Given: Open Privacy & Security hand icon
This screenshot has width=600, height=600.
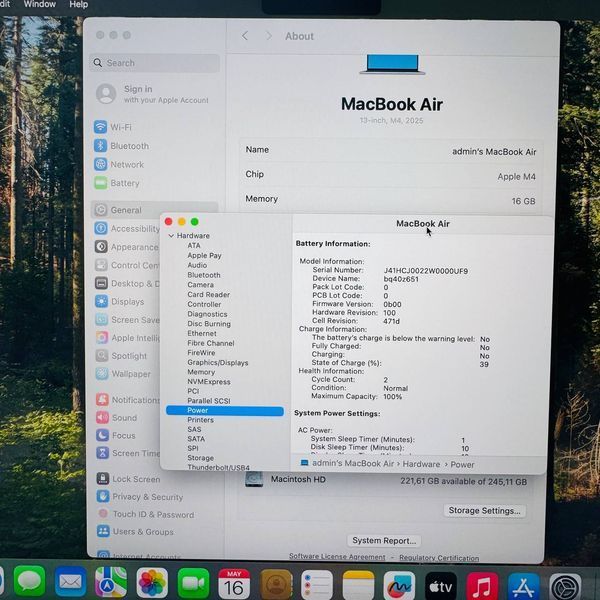Looking at the screenshot, I should [x=103, y=496].
